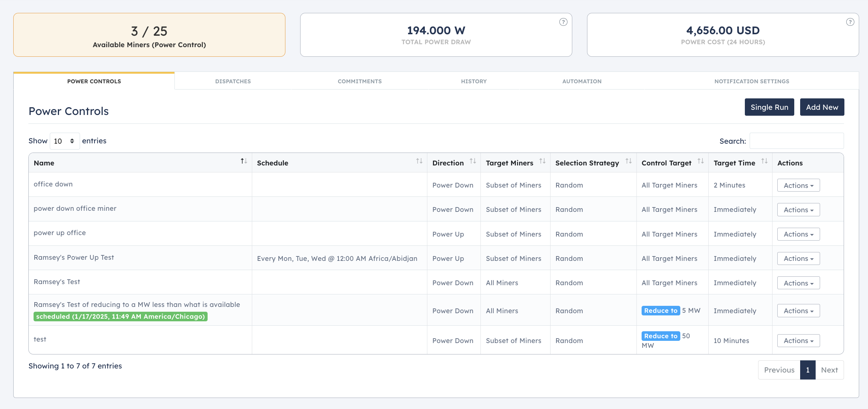Switch to the Commitments tab

click(x=360, y=81)
